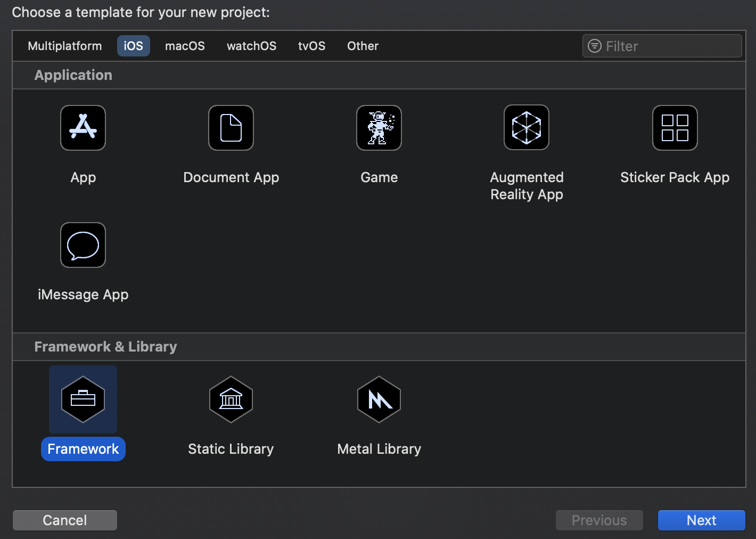This screenshot has width=756, height=539.
Task: Click the 'Sticker Pack App' label
Action: (675, 177)
